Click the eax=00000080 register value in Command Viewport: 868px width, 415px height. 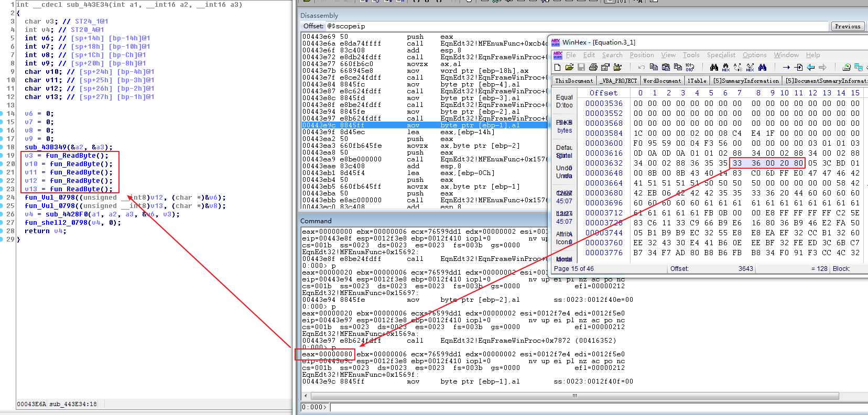[327, 354]
